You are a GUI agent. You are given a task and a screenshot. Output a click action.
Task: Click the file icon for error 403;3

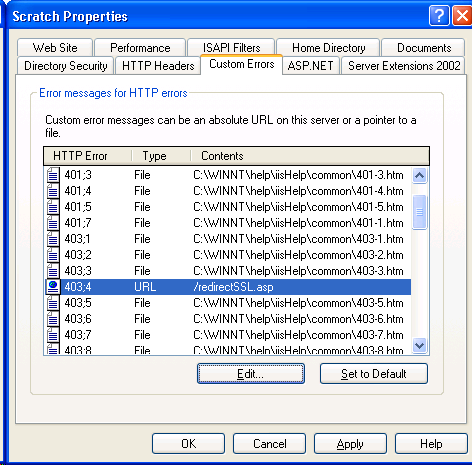(53, 271)
